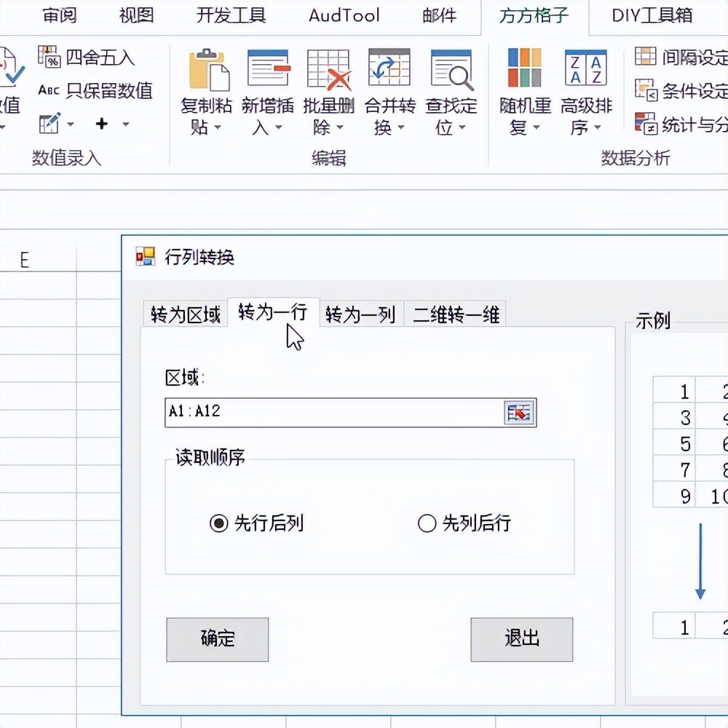This screenshot has height=728, width=728.
Task: Click the 复制粘贴 clipboard icon
Action: click(x=208, y=69)
